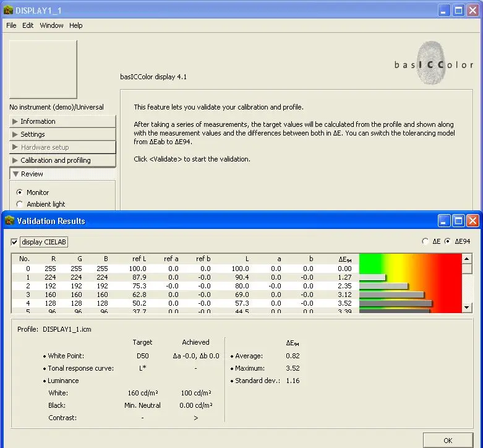Click the Average 0.82 value
483x448 pixels.
click(293, 356)
